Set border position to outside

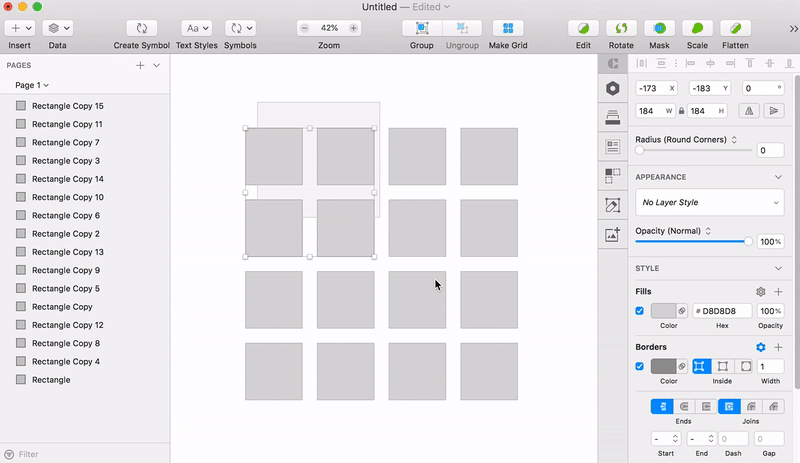coord(745,367)
